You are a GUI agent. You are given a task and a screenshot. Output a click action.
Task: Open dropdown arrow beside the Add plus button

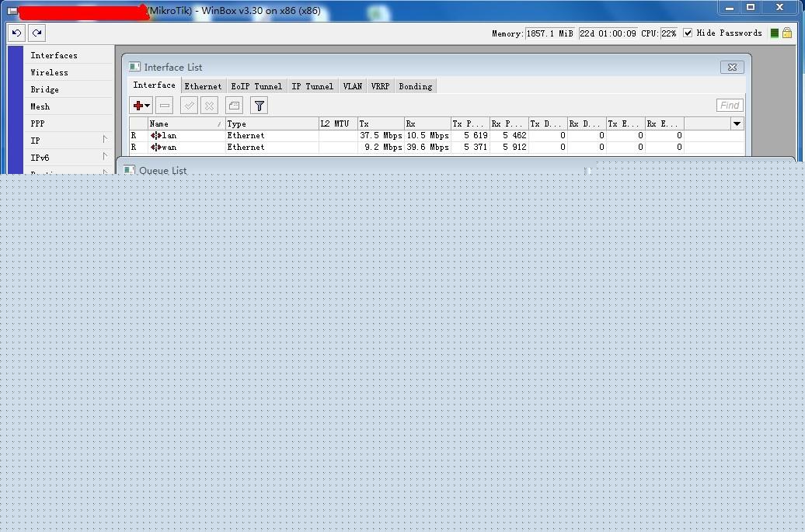tap(148, 106)
